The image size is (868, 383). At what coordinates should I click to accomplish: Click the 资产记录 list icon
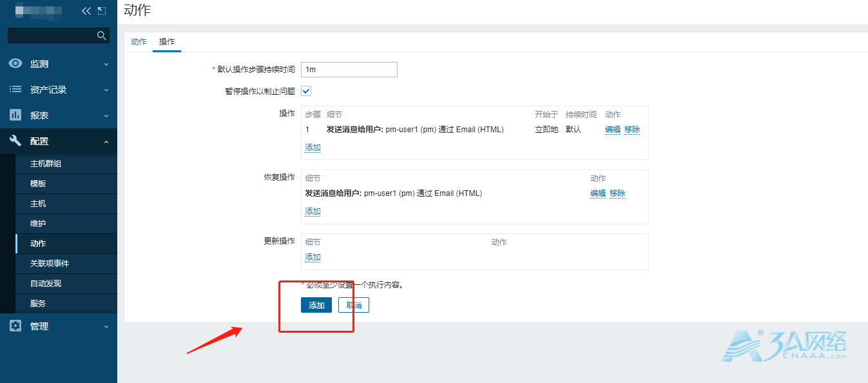click(15, 90)
